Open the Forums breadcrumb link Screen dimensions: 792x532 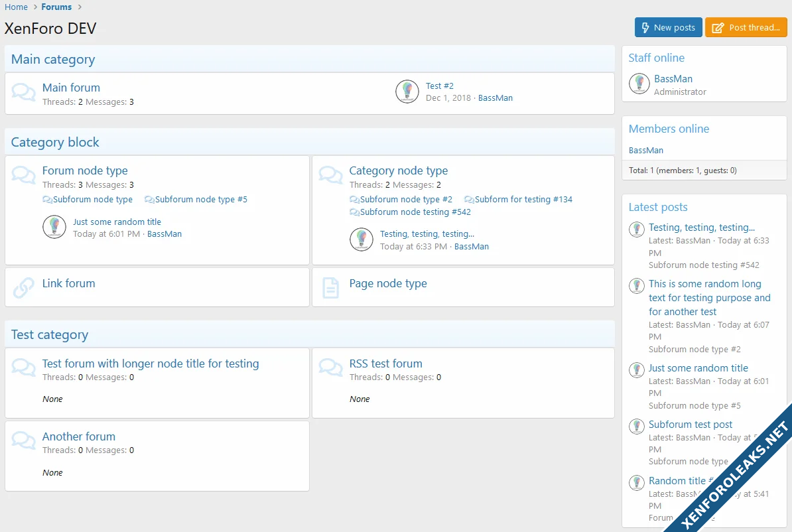pyautogui.click(x=56, y=7)
